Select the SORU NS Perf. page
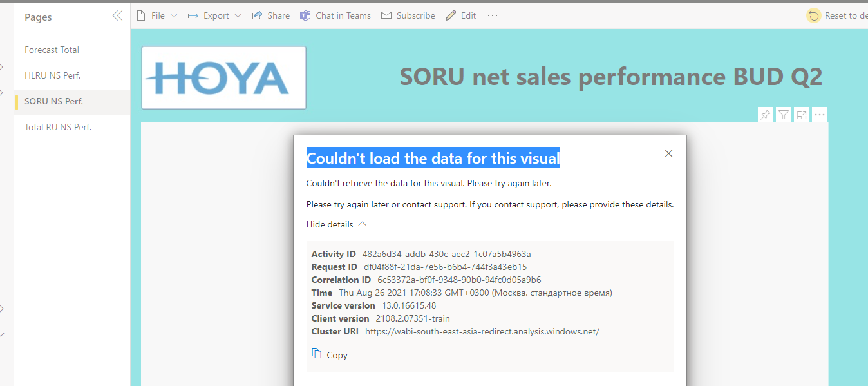Screen dimensions: 868x386 point(72,101)
